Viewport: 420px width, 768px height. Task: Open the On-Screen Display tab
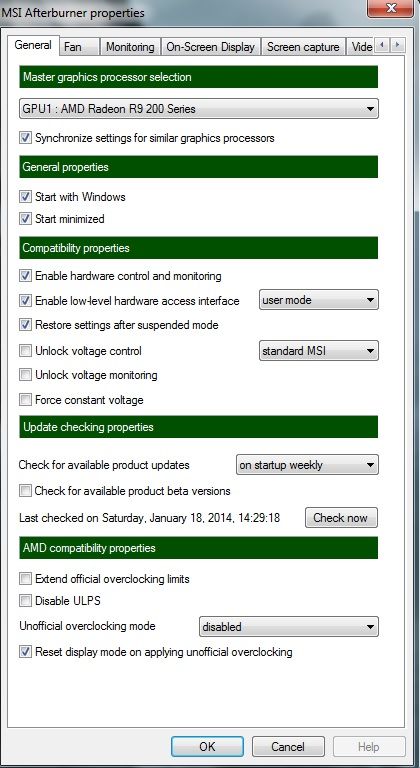(210, 47)
